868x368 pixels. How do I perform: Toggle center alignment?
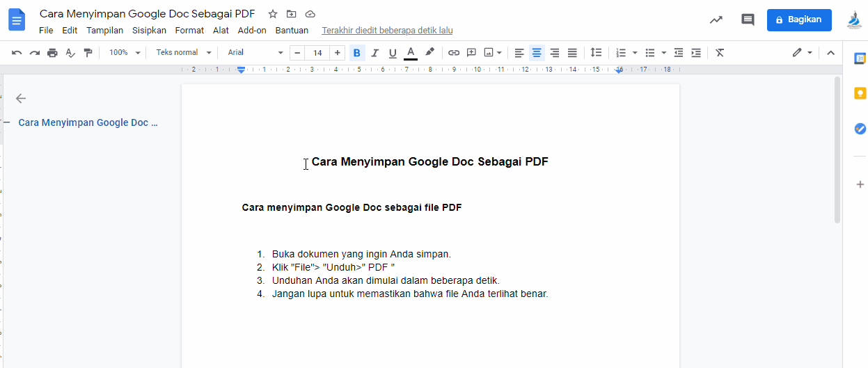(x=537, y=53)
